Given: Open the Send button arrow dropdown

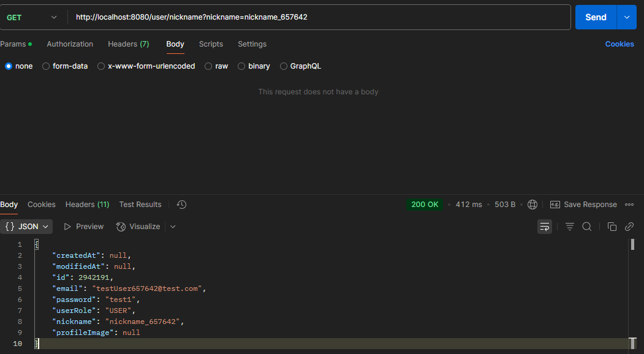Looking at the screenshot, I should click(x=627, y=17).
